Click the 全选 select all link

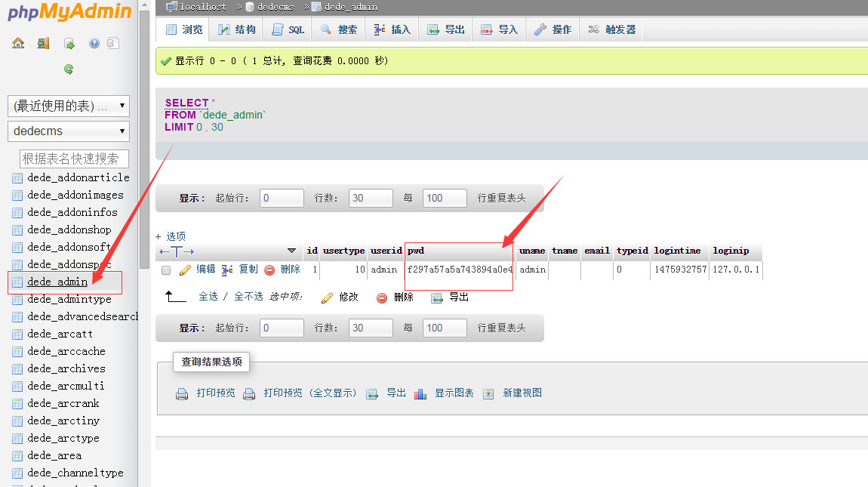[208, 297]
